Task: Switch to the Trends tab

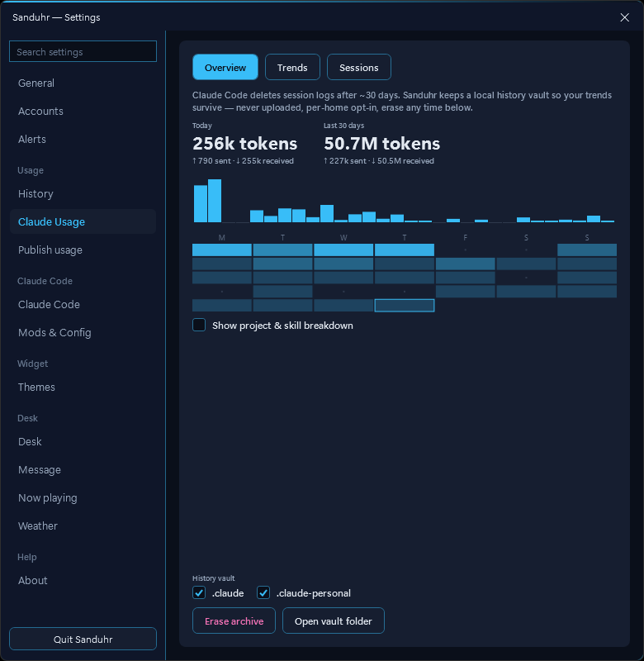Action: pyautogui.click(x=292, y=68)
